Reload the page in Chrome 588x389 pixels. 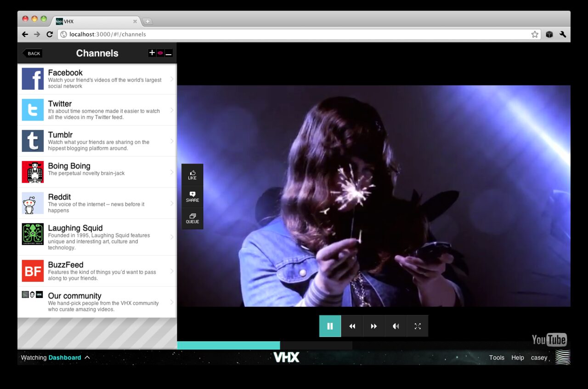(x=50, y=34)
